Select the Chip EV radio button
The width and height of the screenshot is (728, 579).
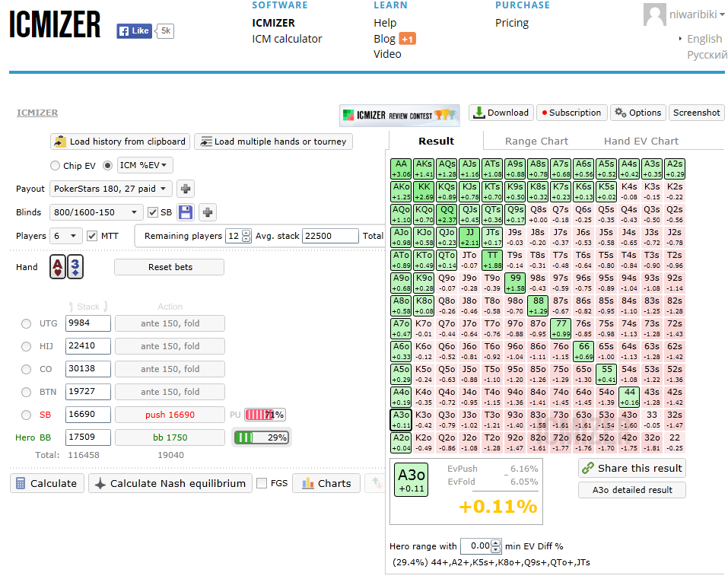tap(55, 166)
